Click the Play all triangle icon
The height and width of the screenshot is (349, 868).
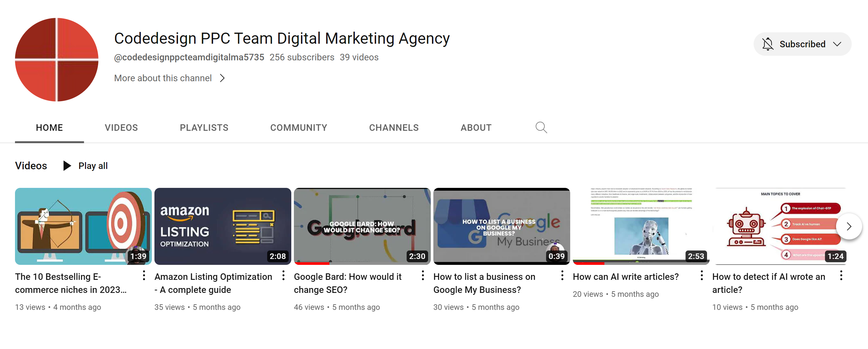[67, 166]
